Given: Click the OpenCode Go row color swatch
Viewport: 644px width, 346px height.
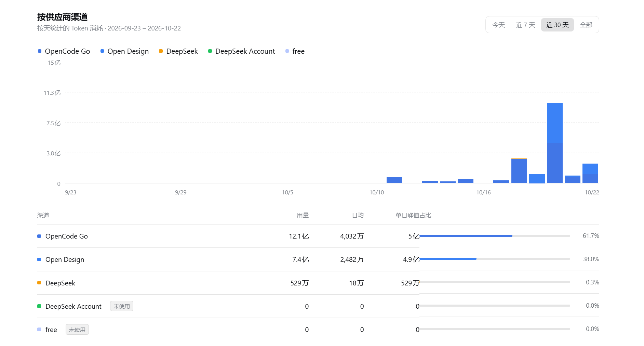Looking at the screenshot, I should pos(39,236).
